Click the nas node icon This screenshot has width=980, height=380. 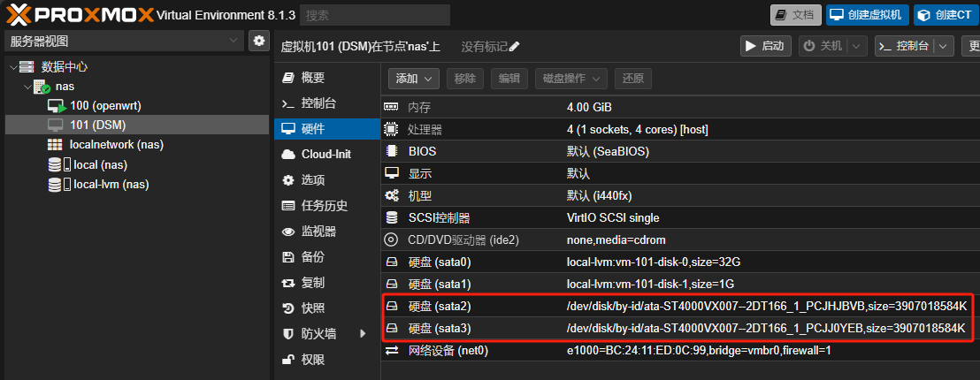[x=42, y=87]
